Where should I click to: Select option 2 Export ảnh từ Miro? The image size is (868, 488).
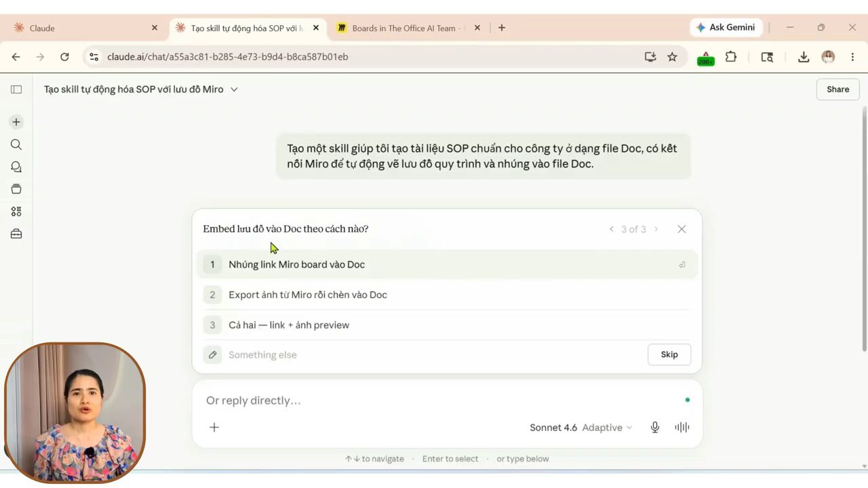(447, 295)
